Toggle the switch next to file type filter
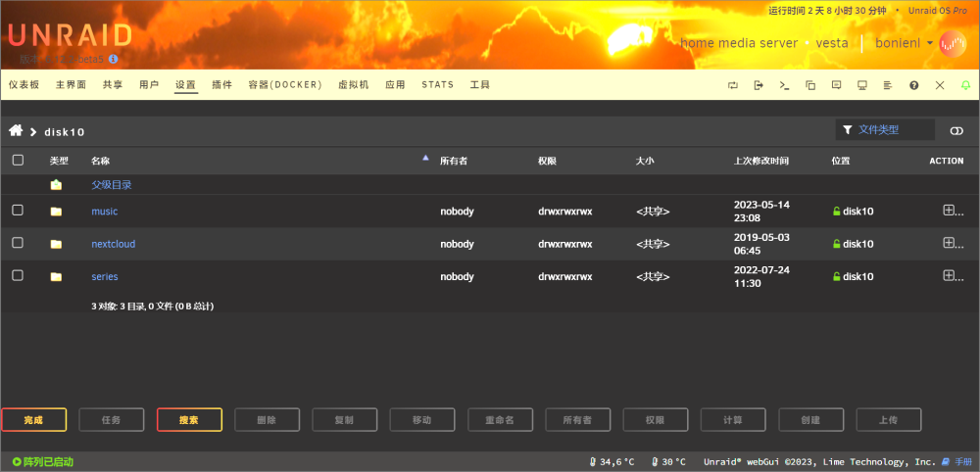This screenshot has height=472, width=980. coord(956,130)
